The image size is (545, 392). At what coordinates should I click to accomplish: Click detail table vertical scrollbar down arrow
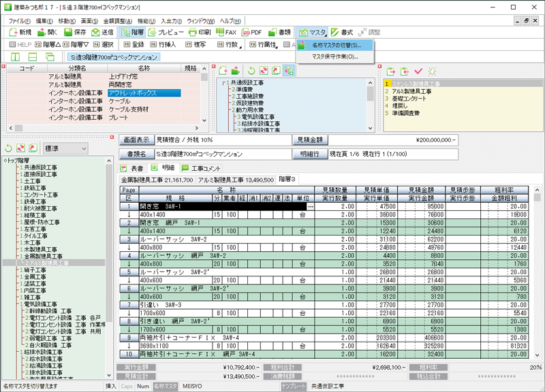click(x=537, y=355)
